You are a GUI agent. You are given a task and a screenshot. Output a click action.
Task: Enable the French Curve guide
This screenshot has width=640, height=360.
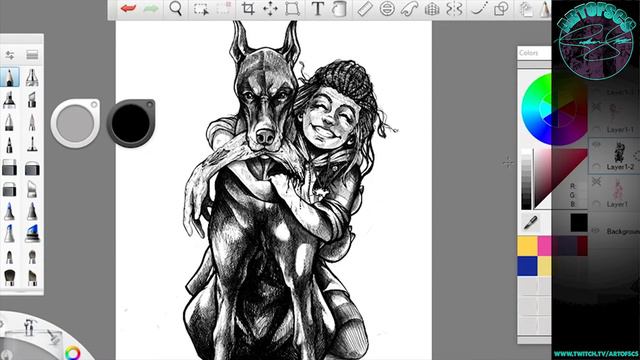(x=409, y=9)
